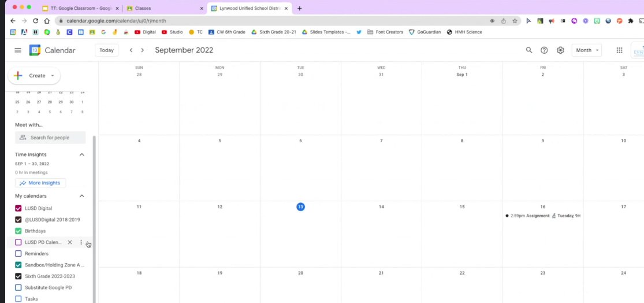Open HMH Science bookmark
The image size is (644, 303).
tap(464, 32)
